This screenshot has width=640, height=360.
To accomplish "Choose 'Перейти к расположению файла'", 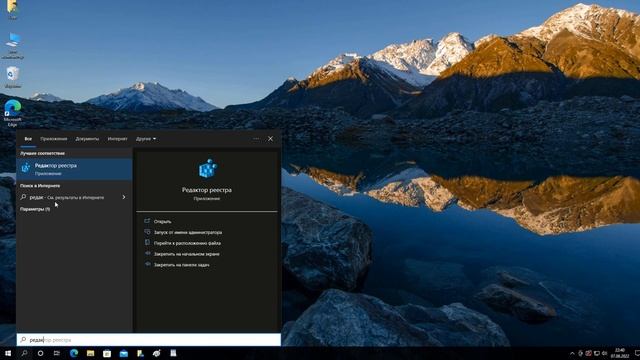I will coord(187,243).
